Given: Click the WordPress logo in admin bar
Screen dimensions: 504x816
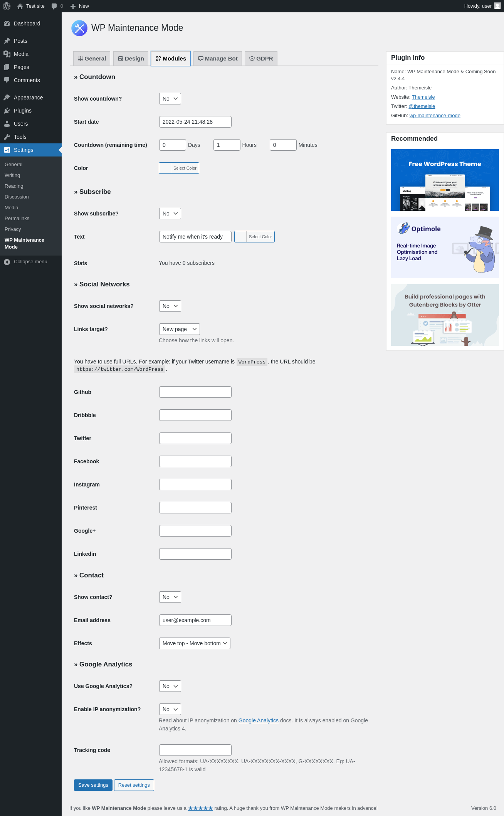Looking at the screenshot, I should [x=7, y=6].
